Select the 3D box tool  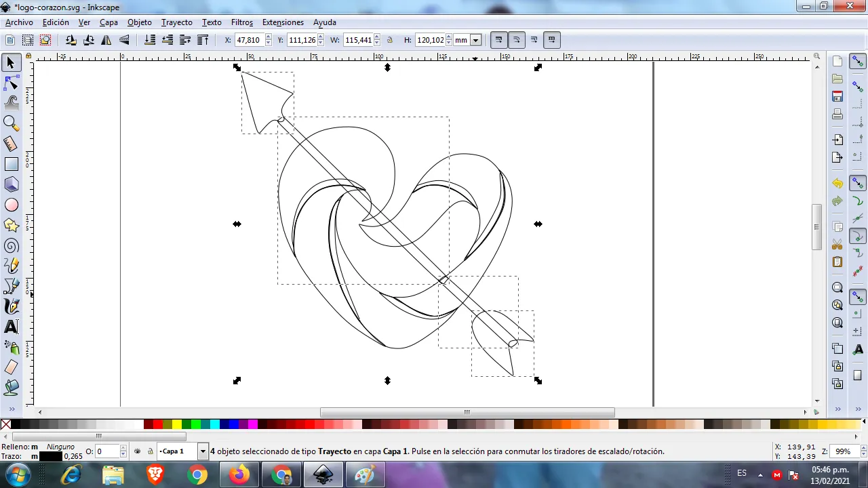(x=11, y=184)
